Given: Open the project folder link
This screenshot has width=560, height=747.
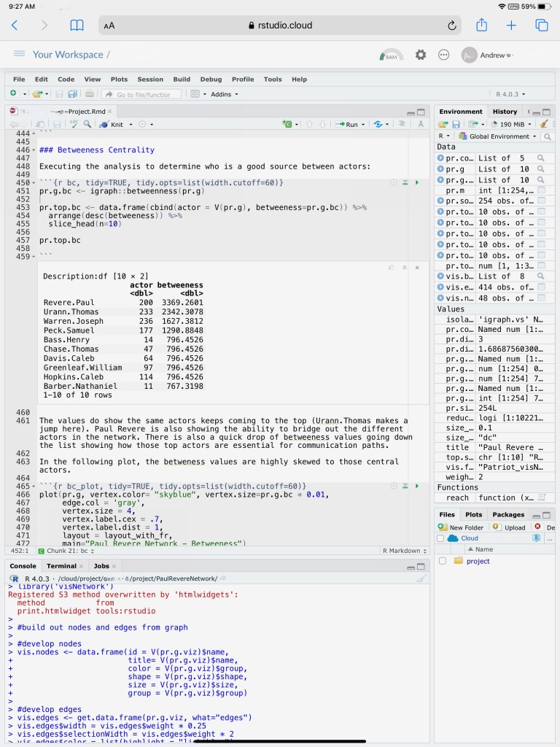Looking at the screenshot, I should click(478, 561).
